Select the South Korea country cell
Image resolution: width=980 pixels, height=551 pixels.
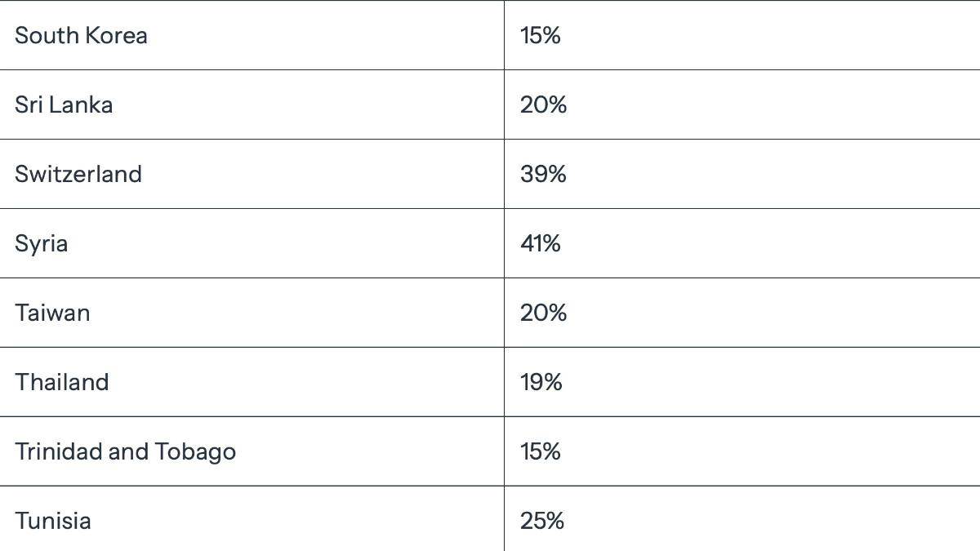(x=252, y=35)
